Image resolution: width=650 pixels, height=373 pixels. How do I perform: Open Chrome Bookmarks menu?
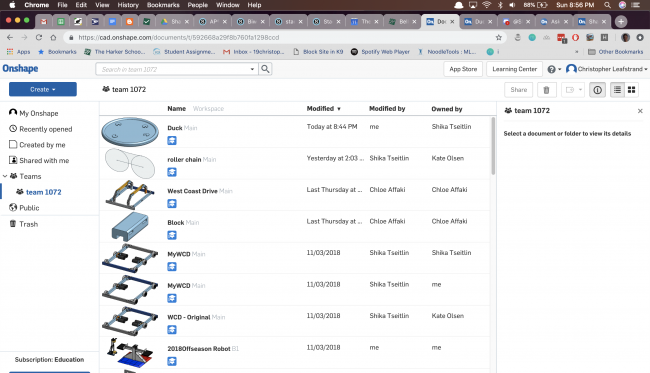click(163, 5)
